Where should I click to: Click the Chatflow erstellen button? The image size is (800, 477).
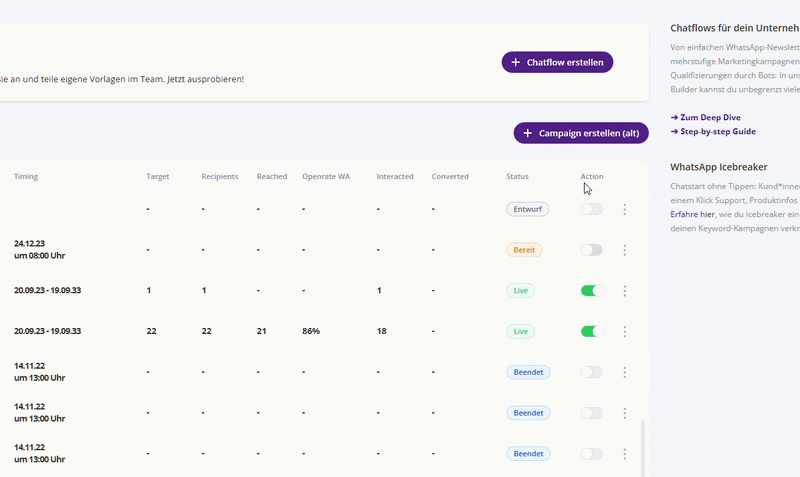click(x=557, y=62)
